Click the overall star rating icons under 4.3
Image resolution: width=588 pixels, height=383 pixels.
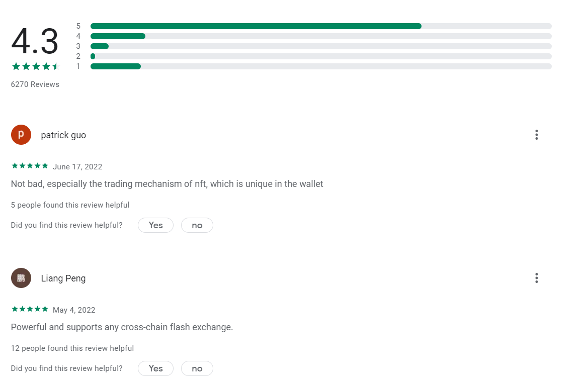coord(35,66)
